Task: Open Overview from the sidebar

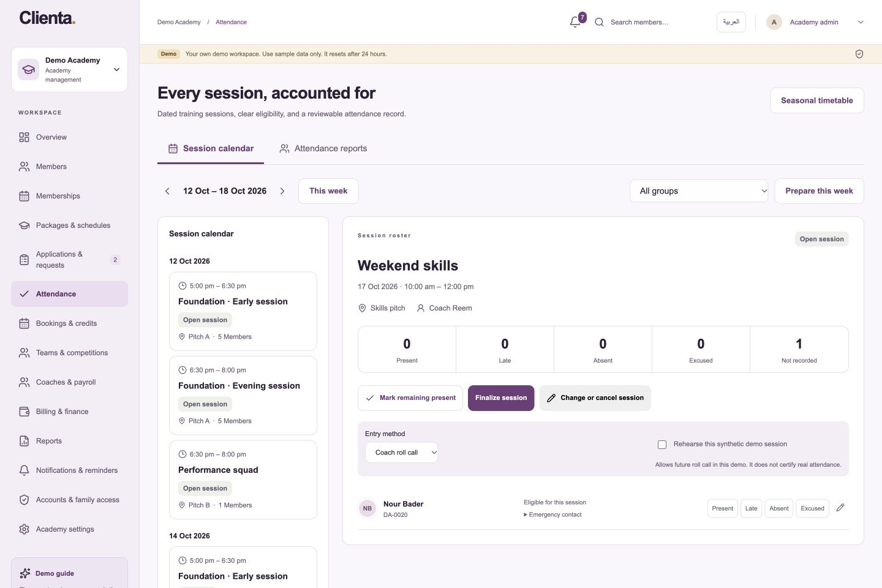Action: coord(69,137)
